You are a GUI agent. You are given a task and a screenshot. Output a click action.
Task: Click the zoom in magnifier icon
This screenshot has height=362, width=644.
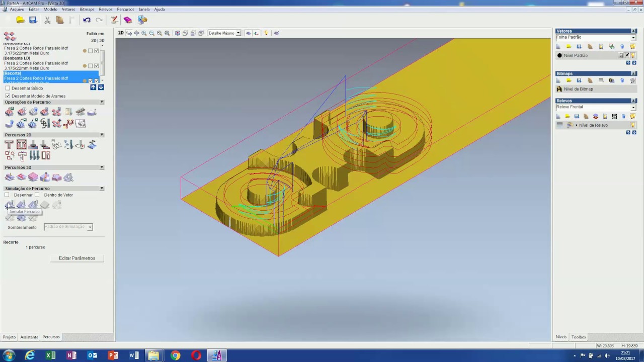(144, 33)
